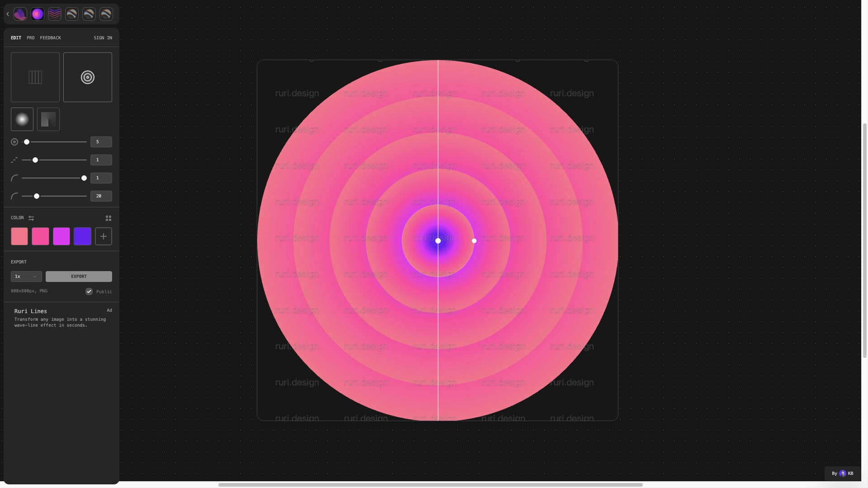
Task: Choose the radial glow gradient style
Action: [22, 119]
